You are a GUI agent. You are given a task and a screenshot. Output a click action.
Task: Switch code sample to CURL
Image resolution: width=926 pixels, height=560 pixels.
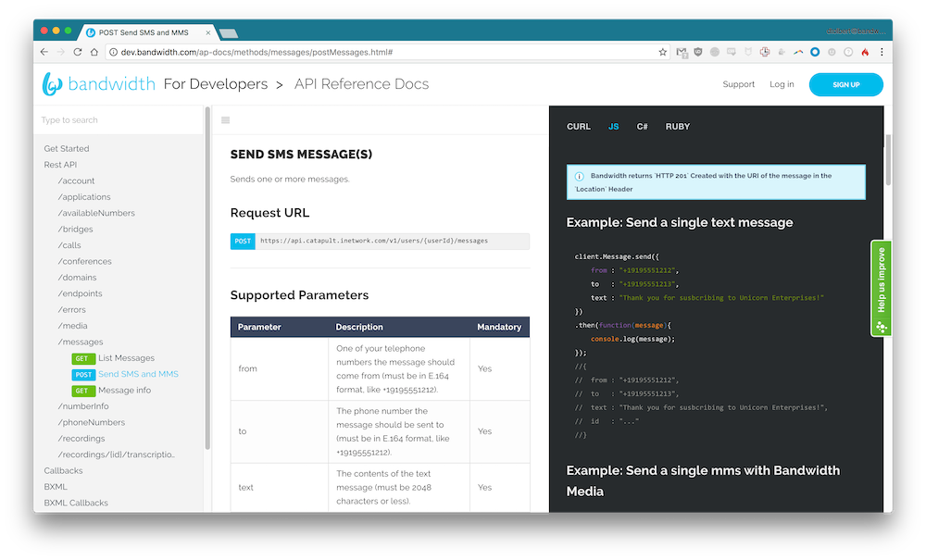click(x=578, y=126)
